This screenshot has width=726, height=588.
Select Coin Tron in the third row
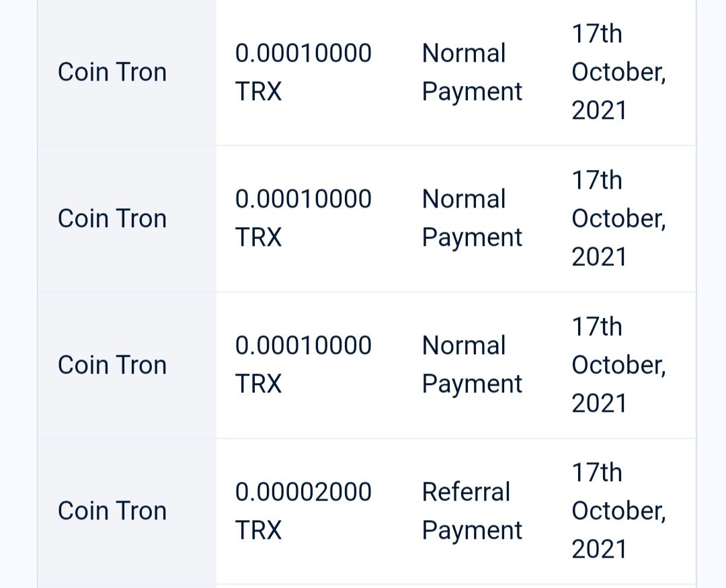(112, 365)
